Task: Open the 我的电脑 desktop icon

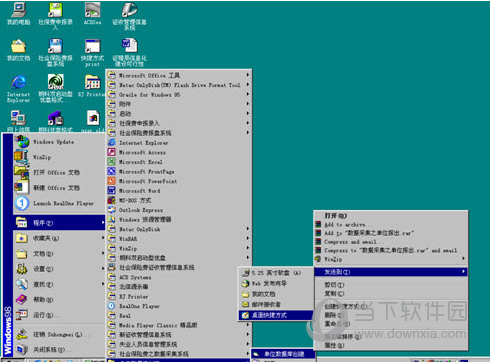Action: [x=19, y=13]
